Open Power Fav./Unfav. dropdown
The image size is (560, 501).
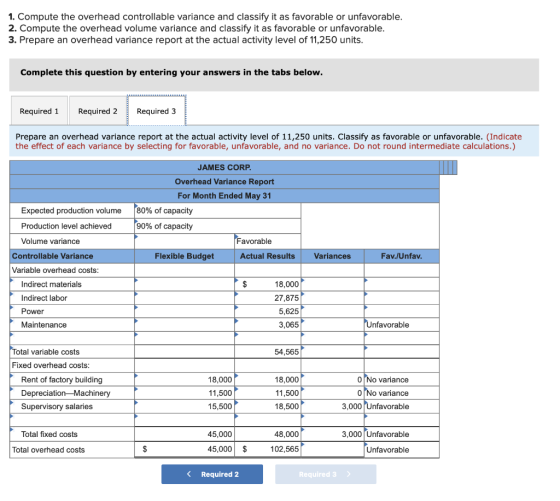(402, 311)
